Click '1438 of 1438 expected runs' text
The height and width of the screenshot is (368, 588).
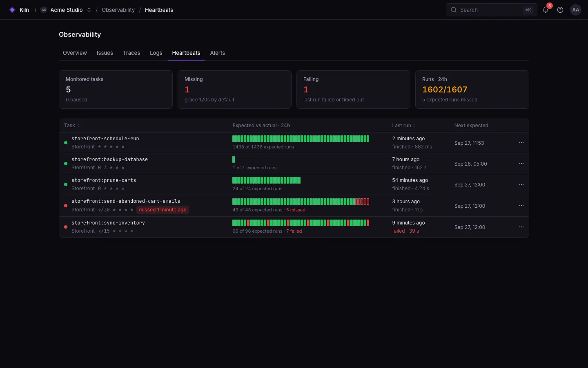(263, 147)
